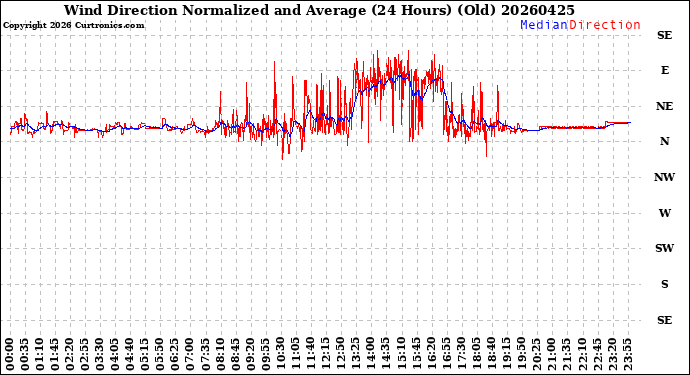Click the 'SE' label just below 'S'
The image size is (690, 375).
(x=664, y=320)
